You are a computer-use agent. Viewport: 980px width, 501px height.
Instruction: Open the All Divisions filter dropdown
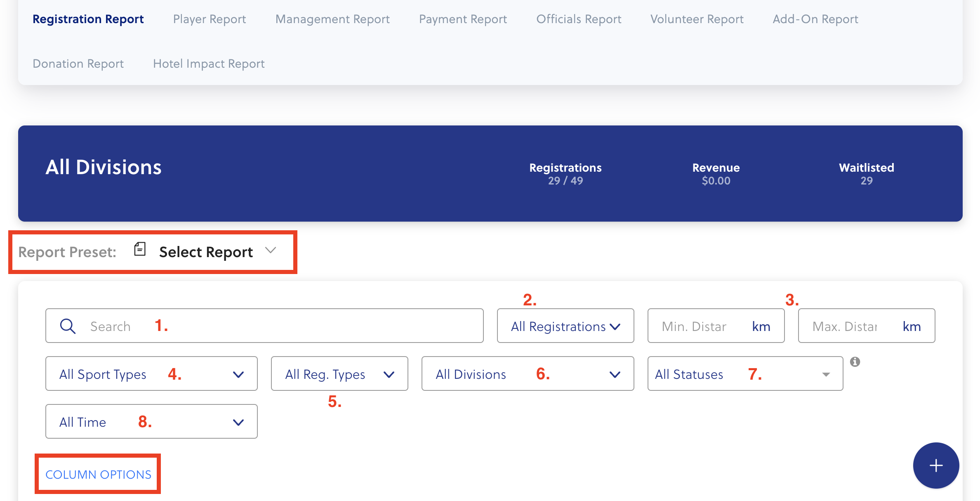pyautogui.click(x=527, y=374)
